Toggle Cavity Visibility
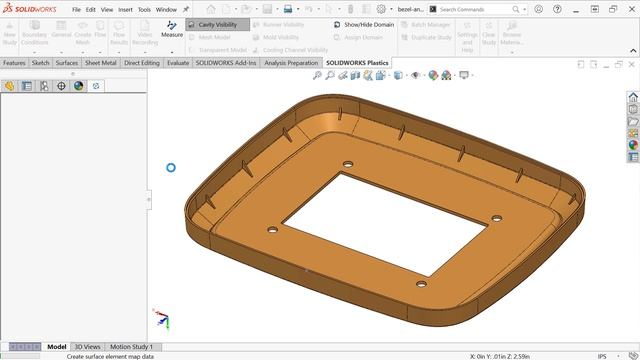 tap(218, 24)
